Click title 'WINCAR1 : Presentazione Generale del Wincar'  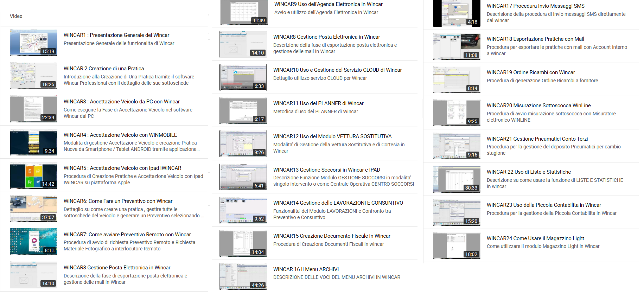116,35
